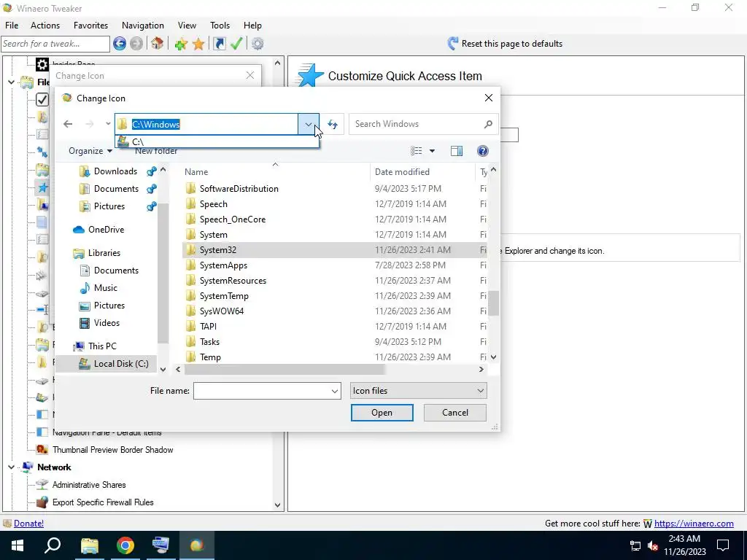This screenshot has width=747, height=560.
Task: Click Reset this page to defaults
Action: tap(505, 44)
